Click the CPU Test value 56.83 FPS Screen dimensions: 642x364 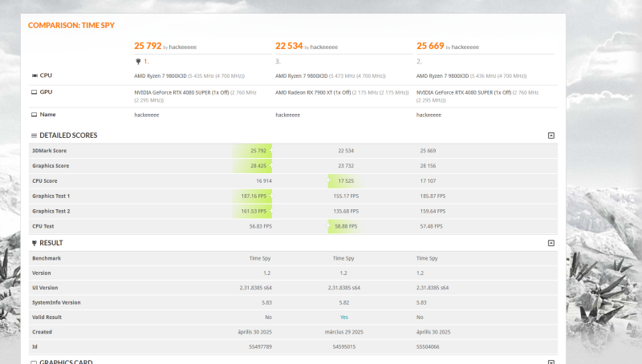click(260, 226)
